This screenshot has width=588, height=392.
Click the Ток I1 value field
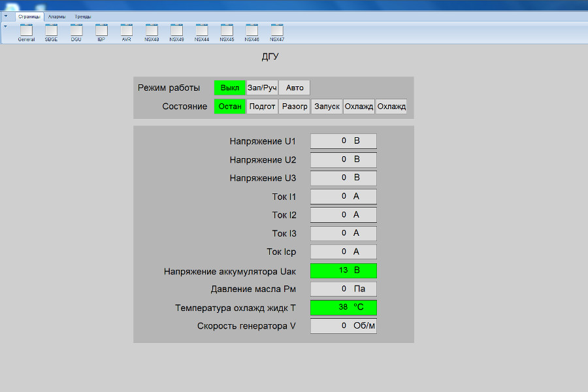344,196
